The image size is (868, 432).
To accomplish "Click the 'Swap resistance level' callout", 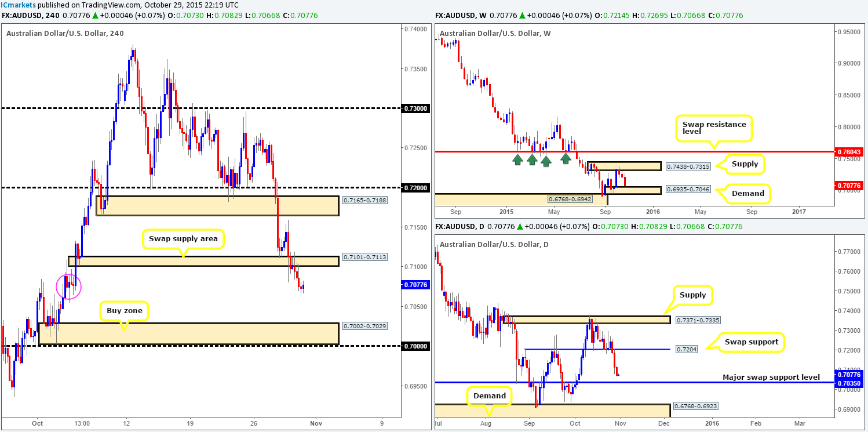I will [714, 128].
